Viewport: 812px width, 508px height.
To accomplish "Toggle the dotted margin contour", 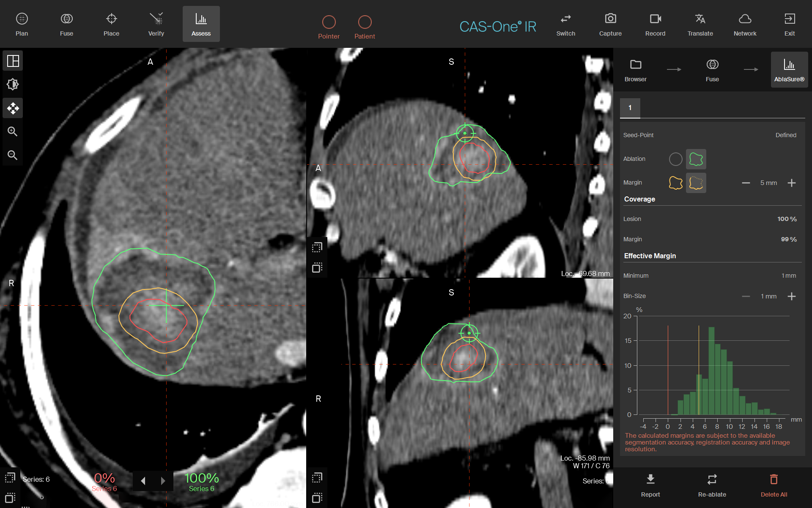I will click(x=696, y=183).
